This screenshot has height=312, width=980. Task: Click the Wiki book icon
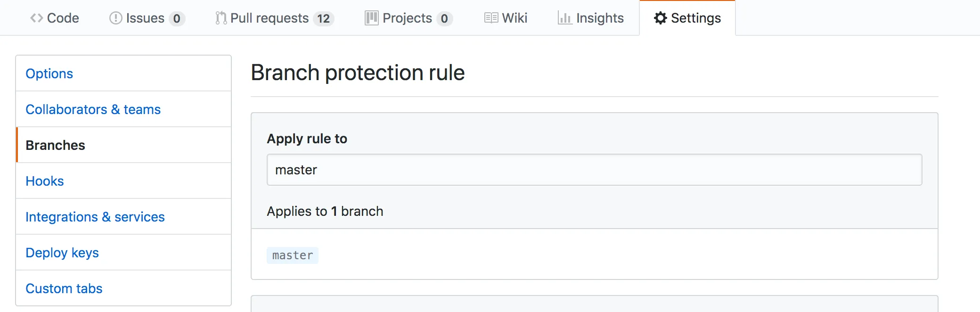491,18
